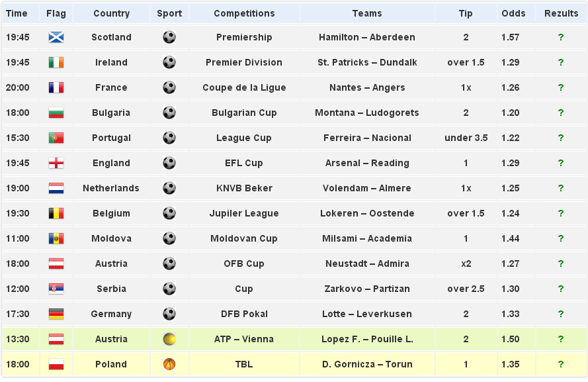The height and width of the screenshot is (382, 588).
Task: Click the France flag icon
Action: pyautogui.click(x=56, y=88)
